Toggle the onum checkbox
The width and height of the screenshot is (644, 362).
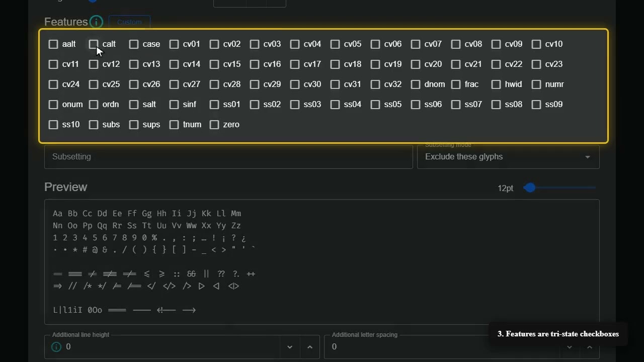point(53,105)
